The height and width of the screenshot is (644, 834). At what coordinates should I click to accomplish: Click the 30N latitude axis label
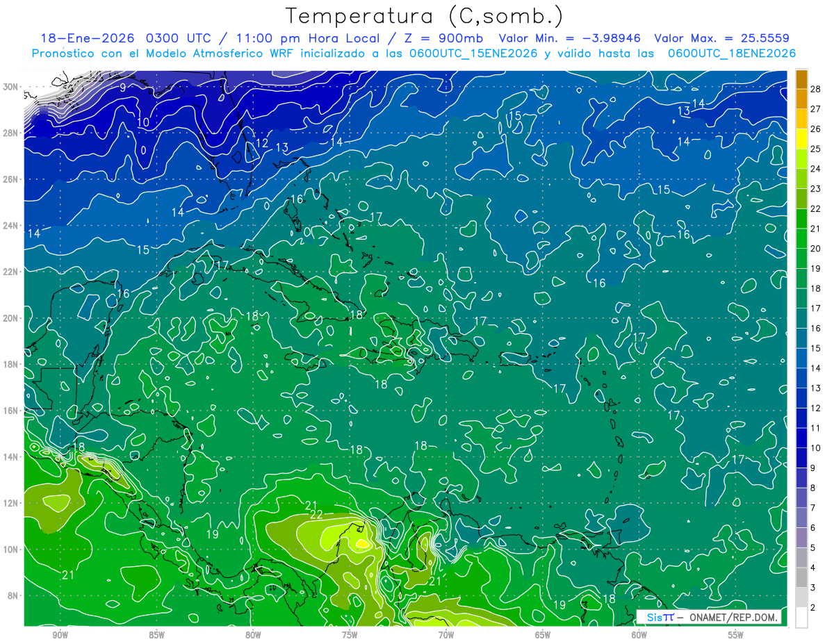tap(12, 87)
